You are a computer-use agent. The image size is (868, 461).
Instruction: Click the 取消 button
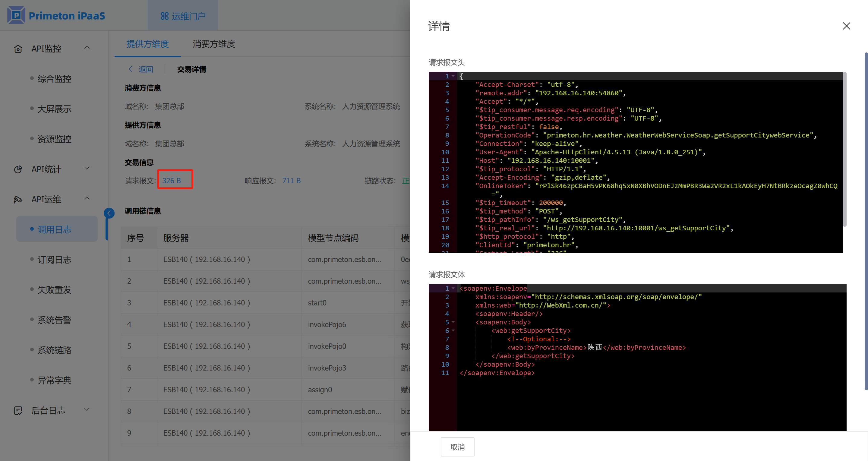[457, 447]
